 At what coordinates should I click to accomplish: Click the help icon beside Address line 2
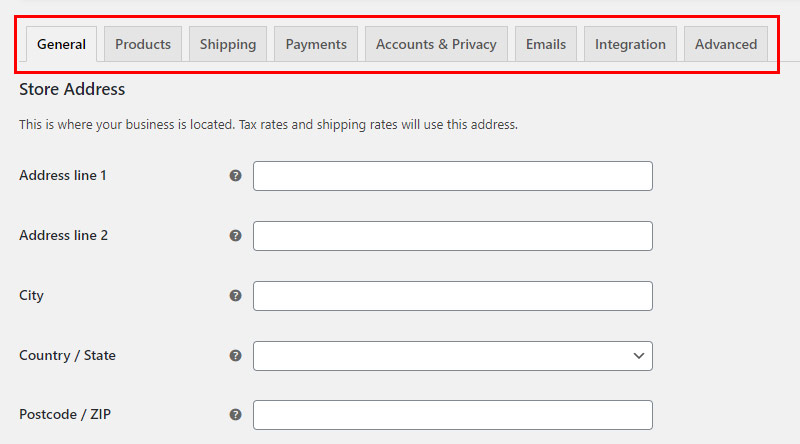[235, 236]
